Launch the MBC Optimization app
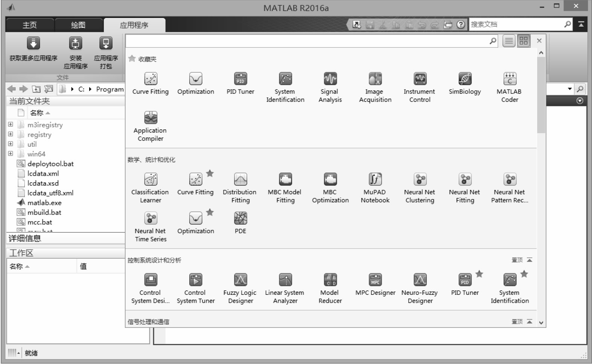The width and height of the screenshot is (592, 364). coord(330,188)
